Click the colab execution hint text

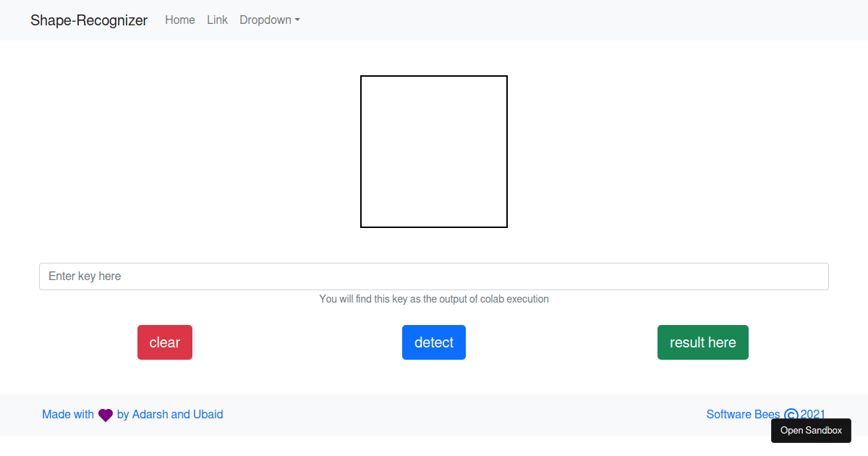click(x=434, y=299)
